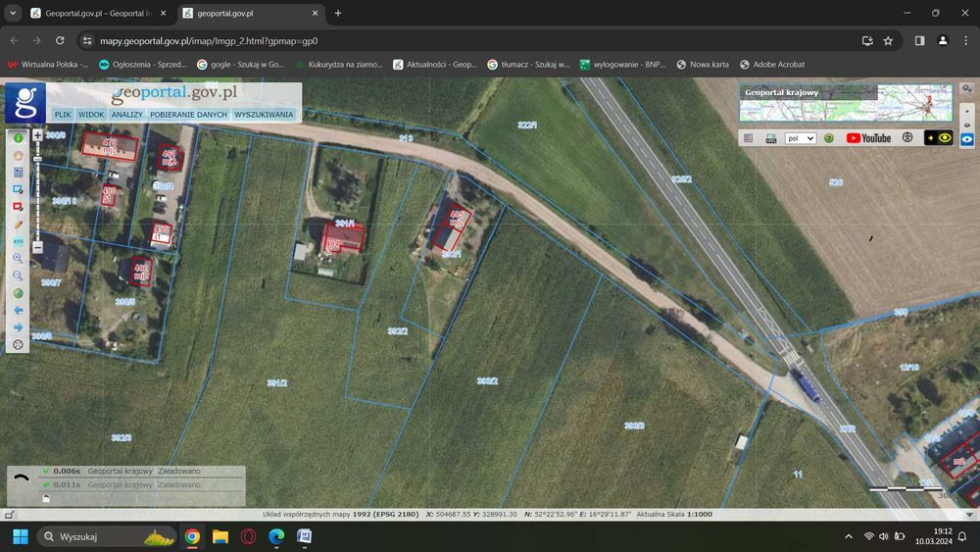Click the minus zoom button on slider
Image resolution: width=980 pixels, height=552 pixels.
click(37, 247)
